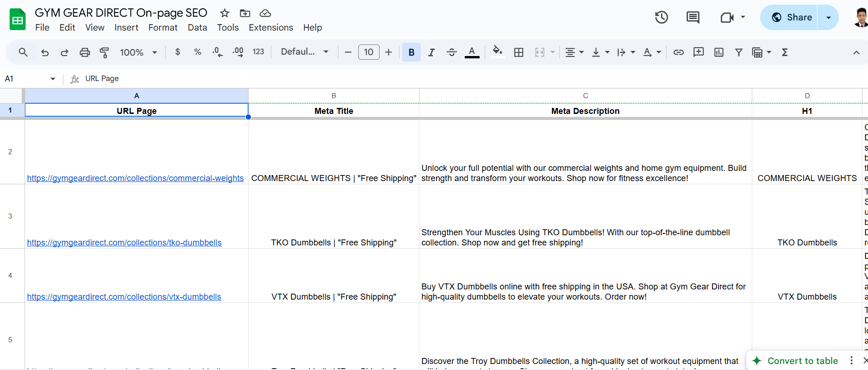Open the Insert menu
The height and width of the screenshot is (370, 868).
point(126,27)
